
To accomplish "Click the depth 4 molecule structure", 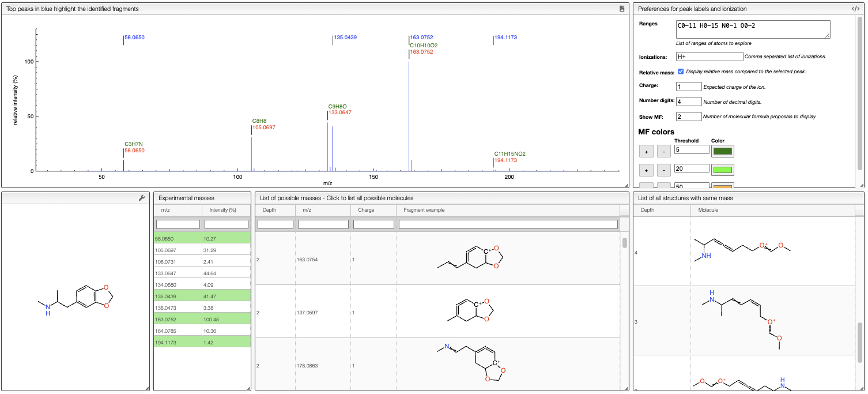I will (743, 251).
